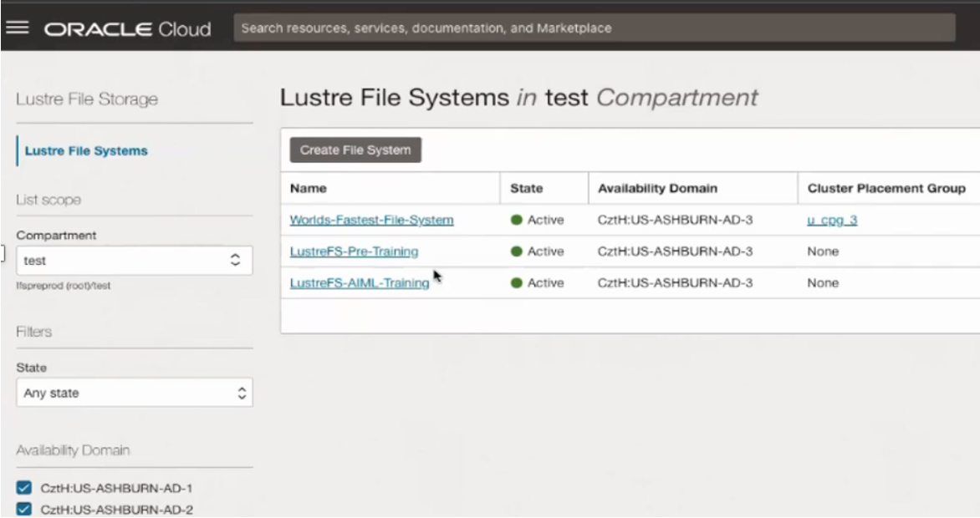The height and width of the screenshot is (518, 980).
Task: Click None placement group for LustreFS-Pre-Training
Action: click(823, 251)
